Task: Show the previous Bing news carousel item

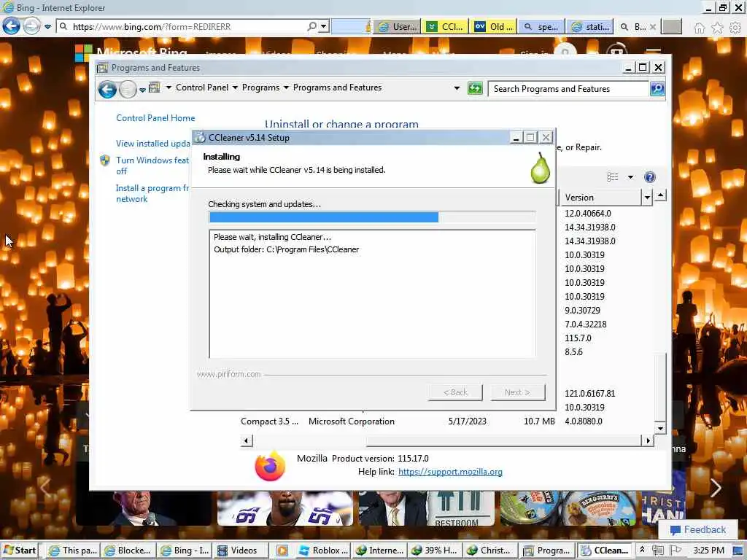Action: [x=44, y=487]
